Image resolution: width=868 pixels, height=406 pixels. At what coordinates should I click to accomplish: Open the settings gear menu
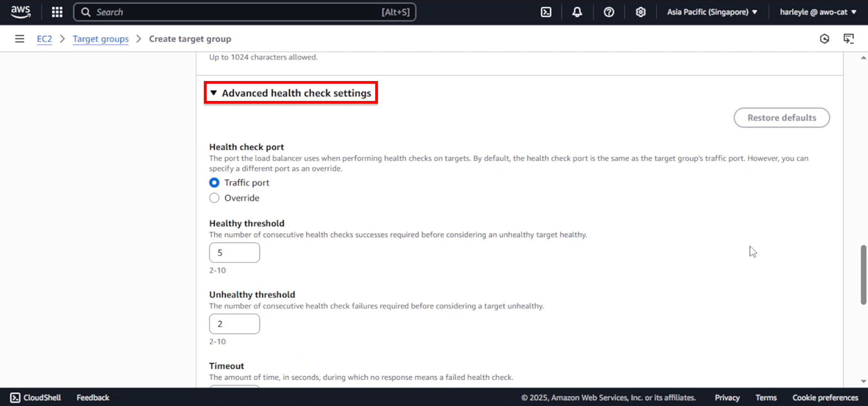[641, 12]
